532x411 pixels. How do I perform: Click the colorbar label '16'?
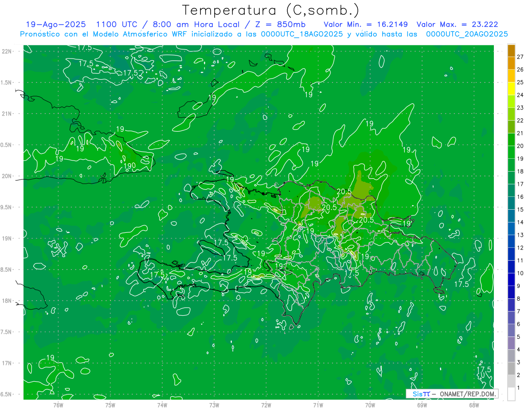(520, 197)
